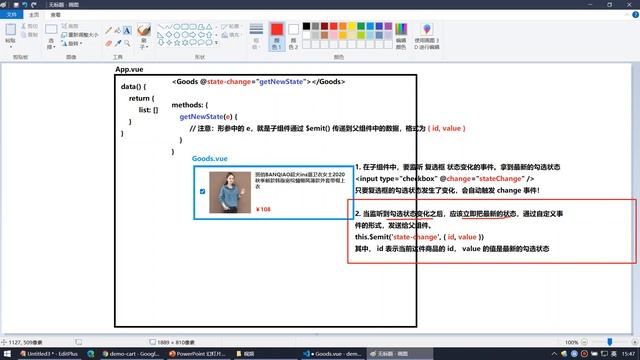The height and width of the screenshot is (360, 640).
Task: Pick the five-point star shape
Action: (177, 42)
